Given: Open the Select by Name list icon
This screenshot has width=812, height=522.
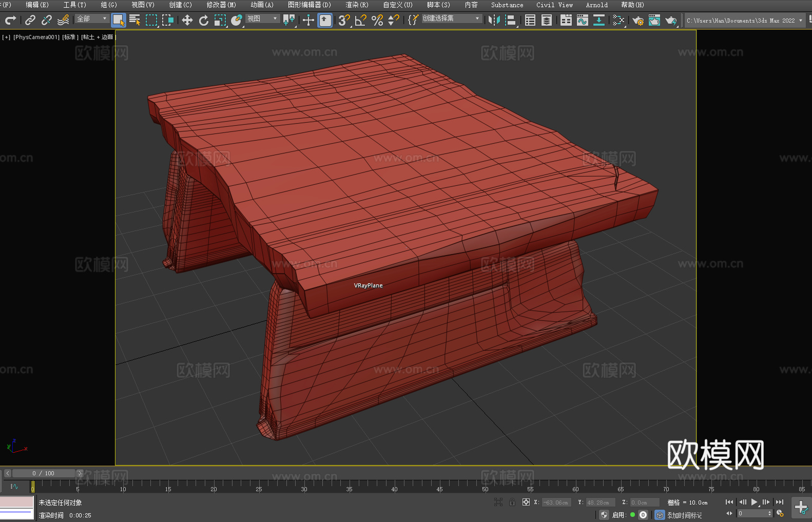Looking at the screenshot, I should [x=135, y=20].
